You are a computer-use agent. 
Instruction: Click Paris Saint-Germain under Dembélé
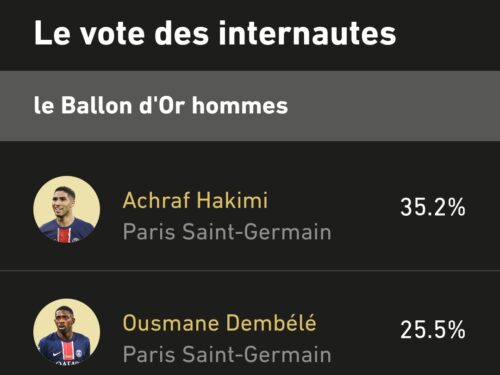(227, 354)
